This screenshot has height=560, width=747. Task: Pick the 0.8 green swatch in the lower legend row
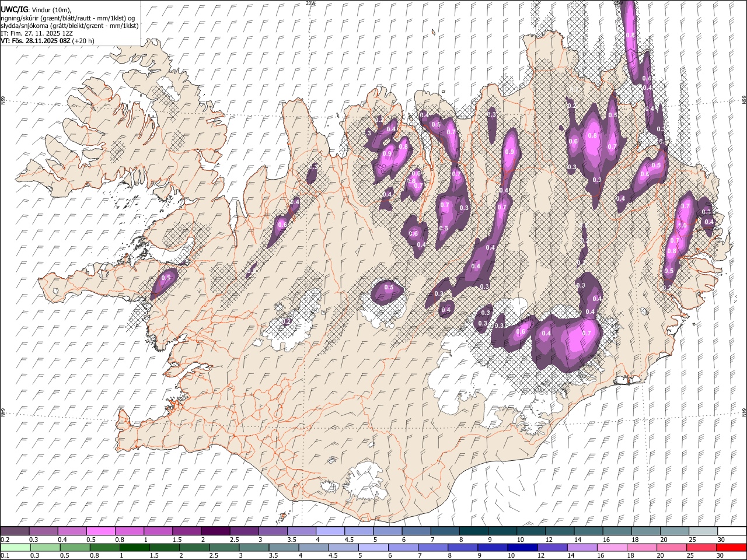104,547
